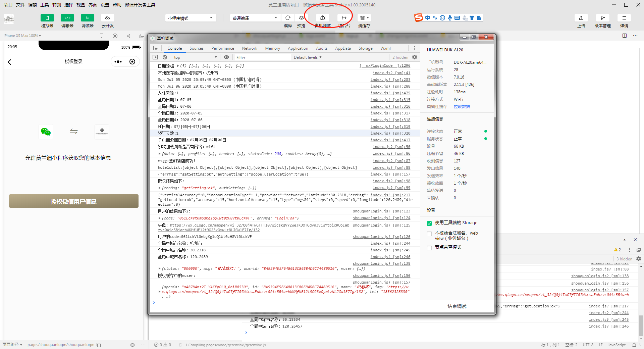Open the Sogou soft keyboard icon
Image resolution: width=644 pixels, height=349 pixels.
457,18
